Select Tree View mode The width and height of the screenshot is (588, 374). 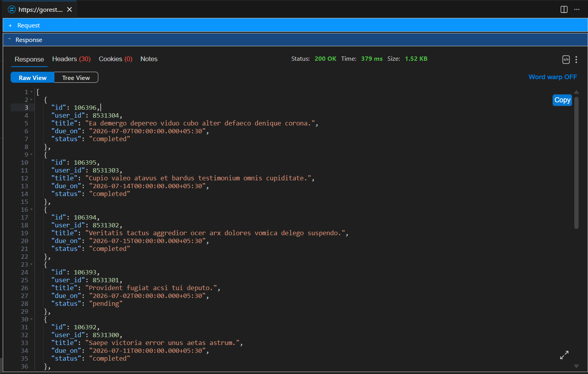click(76, 78)
